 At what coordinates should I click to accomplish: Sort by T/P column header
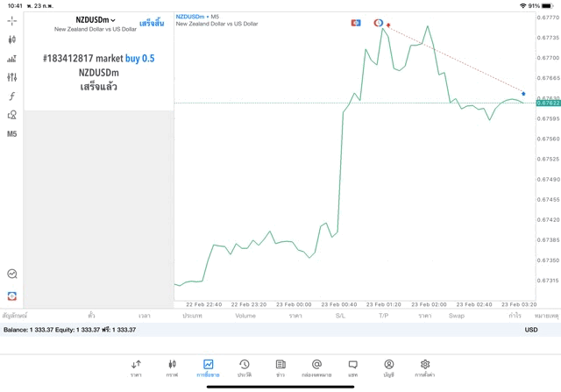[x=384, y=316]
